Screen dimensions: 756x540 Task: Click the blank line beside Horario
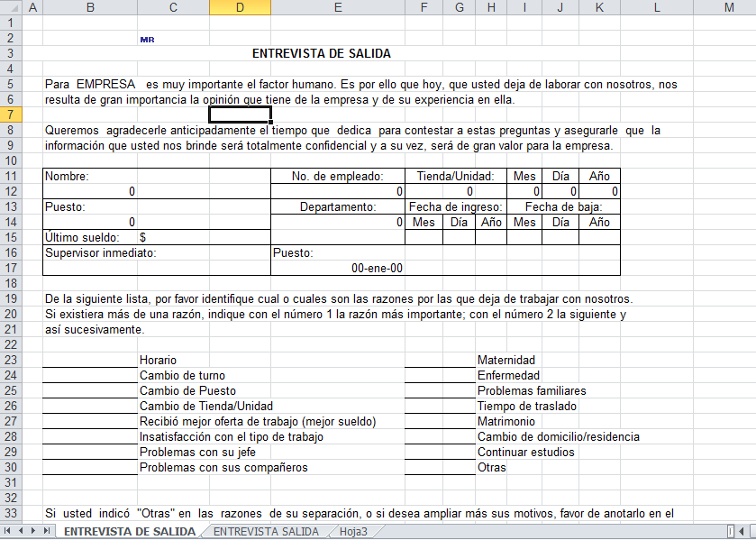(90, 360)
